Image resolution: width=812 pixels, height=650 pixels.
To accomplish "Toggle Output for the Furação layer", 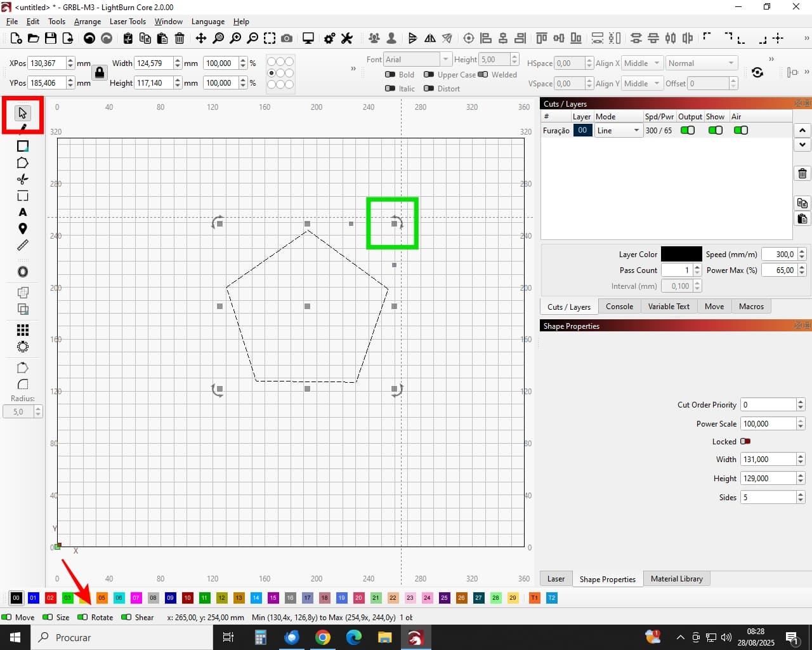I will 688,131.
